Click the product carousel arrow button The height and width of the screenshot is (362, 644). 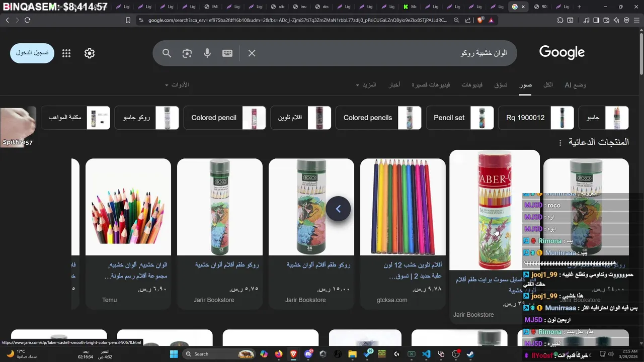(338, 209)
